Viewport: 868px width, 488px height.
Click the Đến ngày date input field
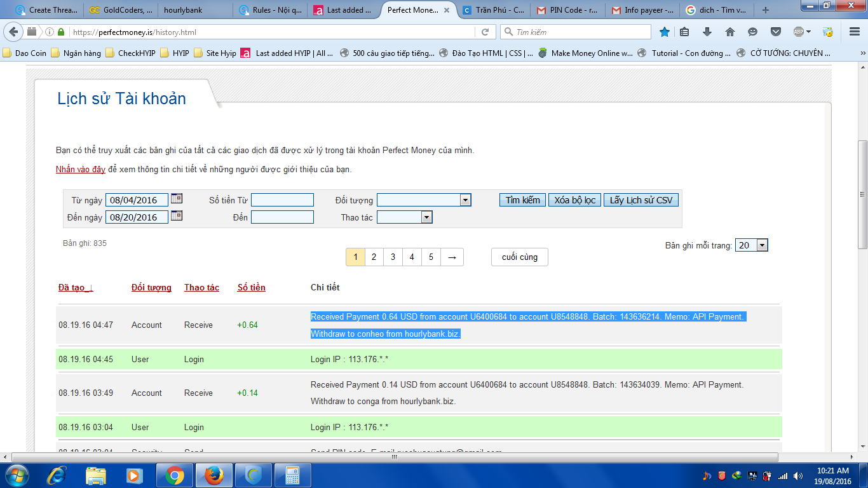137,217
